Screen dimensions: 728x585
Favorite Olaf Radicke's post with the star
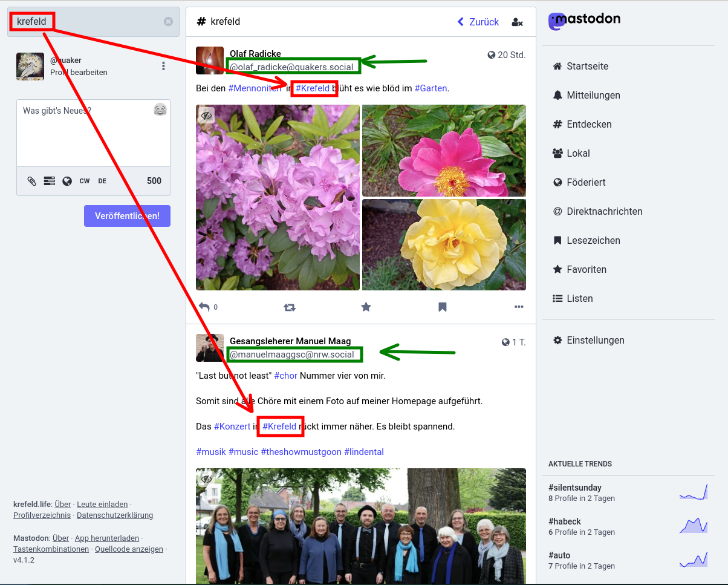click(366, 307)
